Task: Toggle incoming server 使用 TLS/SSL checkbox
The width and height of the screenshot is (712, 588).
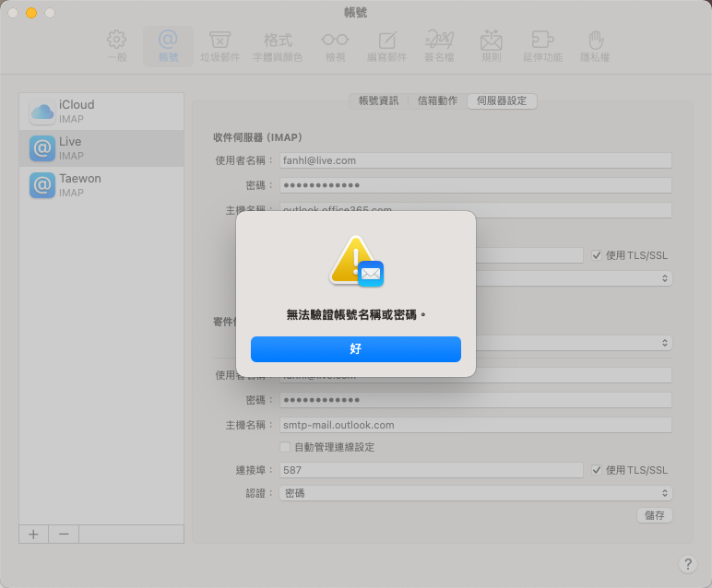Action: [x=597, y=255]
